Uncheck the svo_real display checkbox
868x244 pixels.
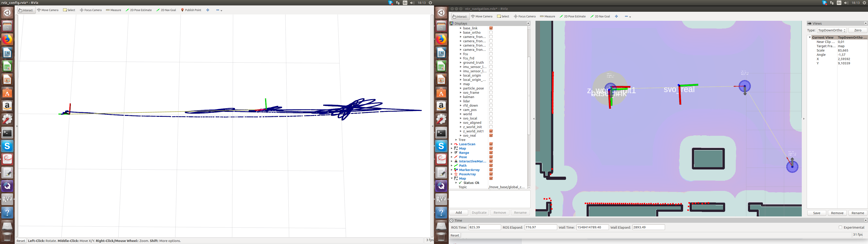pos(491,135)
